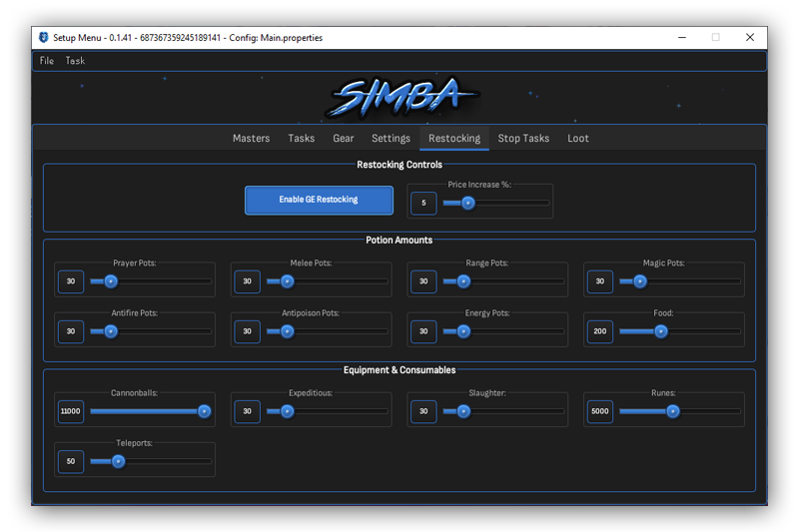Select the Stop Tasks tab
Screen dimensions: 799x532
523,139
